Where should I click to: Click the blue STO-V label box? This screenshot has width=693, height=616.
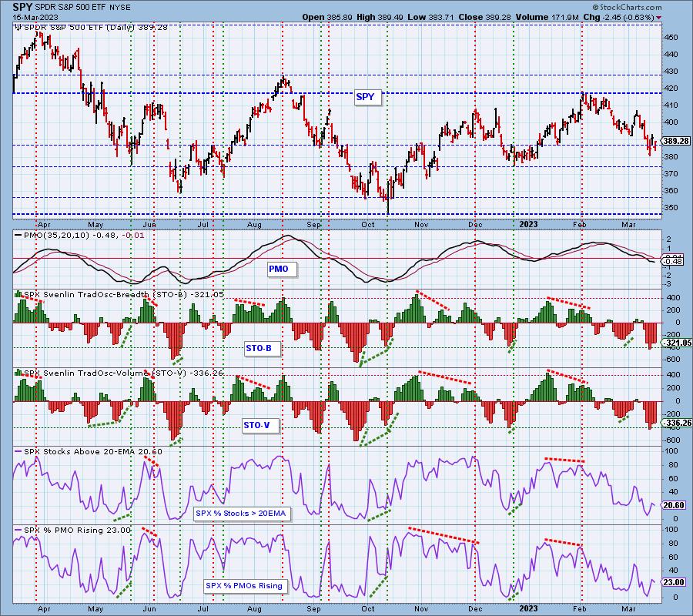pos(260,426)
